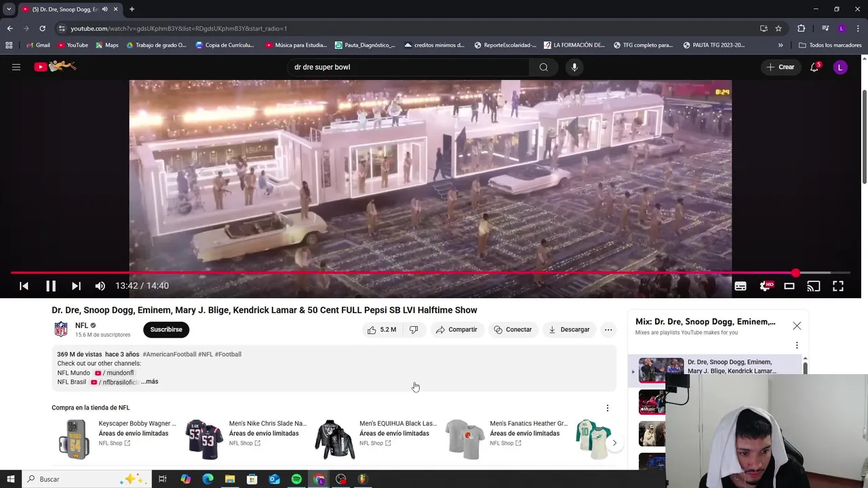Open the Gmail bookmark
The image size is (868, 488).
(38, 45)
